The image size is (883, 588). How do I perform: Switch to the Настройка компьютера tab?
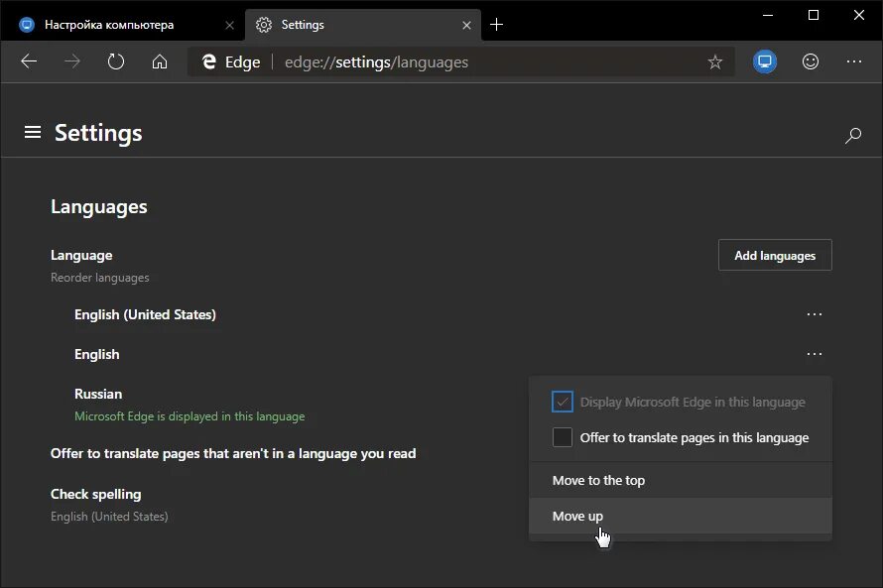[123, 25]
